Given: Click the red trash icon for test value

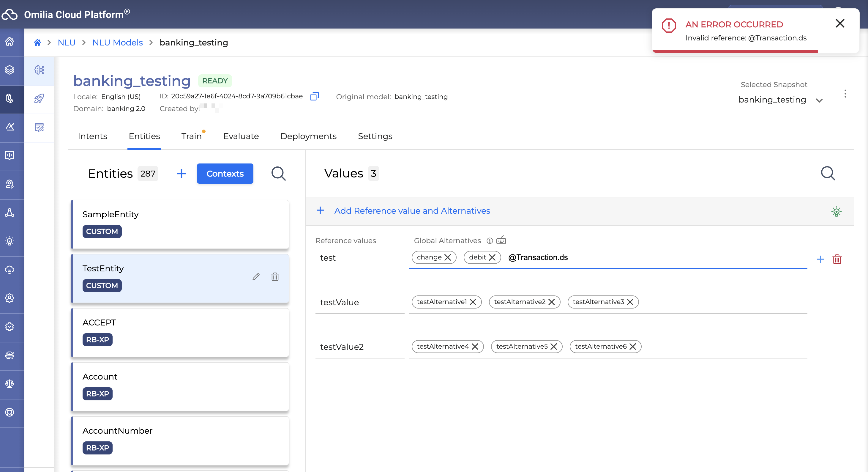Looking at the screenshot, I should coord(837,259).
